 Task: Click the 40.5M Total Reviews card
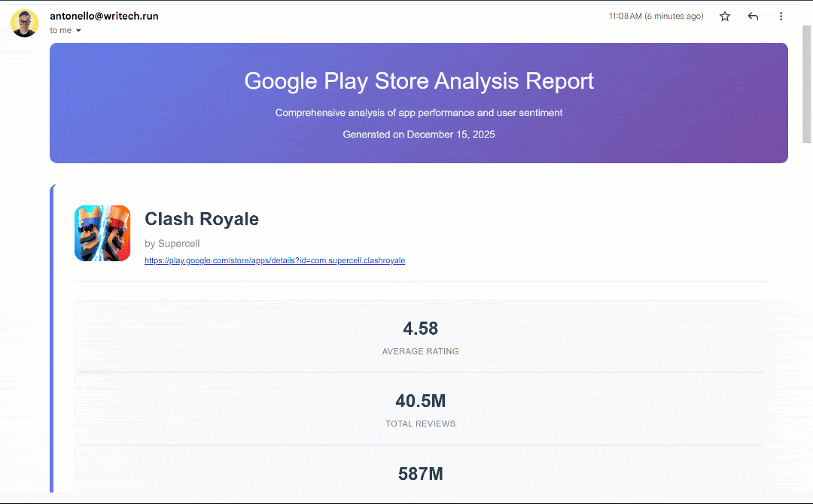pos(420,408)
